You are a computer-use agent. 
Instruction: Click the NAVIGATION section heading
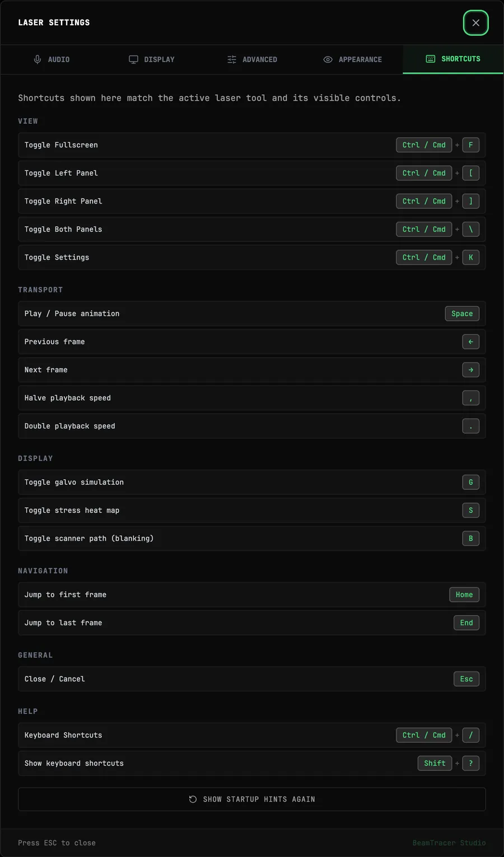(x=43, y=571)
